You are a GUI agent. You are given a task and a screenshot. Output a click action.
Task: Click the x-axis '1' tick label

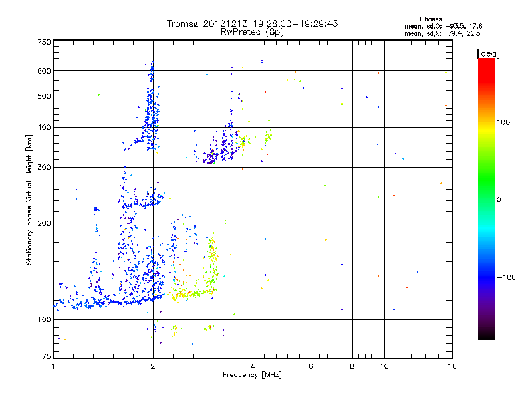[x=53, y=366]
